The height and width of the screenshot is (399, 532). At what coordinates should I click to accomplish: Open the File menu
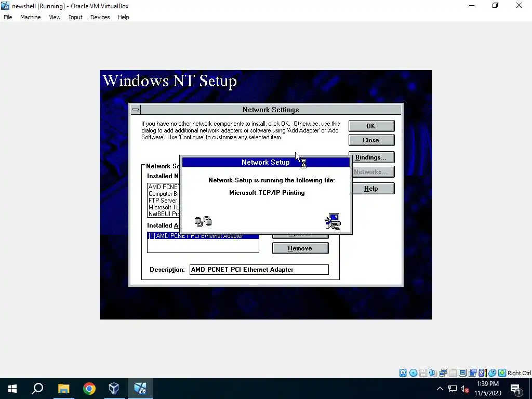click(x=8, y=17)
